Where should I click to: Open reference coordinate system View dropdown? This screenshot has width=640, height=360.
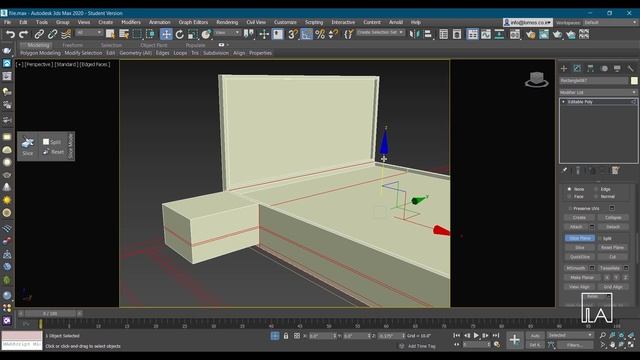tap(227, 33)
